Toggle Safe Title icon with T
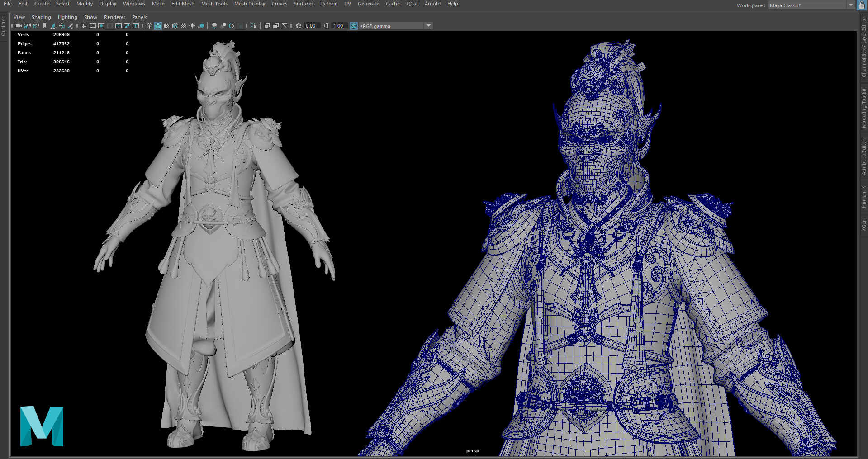This screenshot has width=868, height=459. (136, 26)
